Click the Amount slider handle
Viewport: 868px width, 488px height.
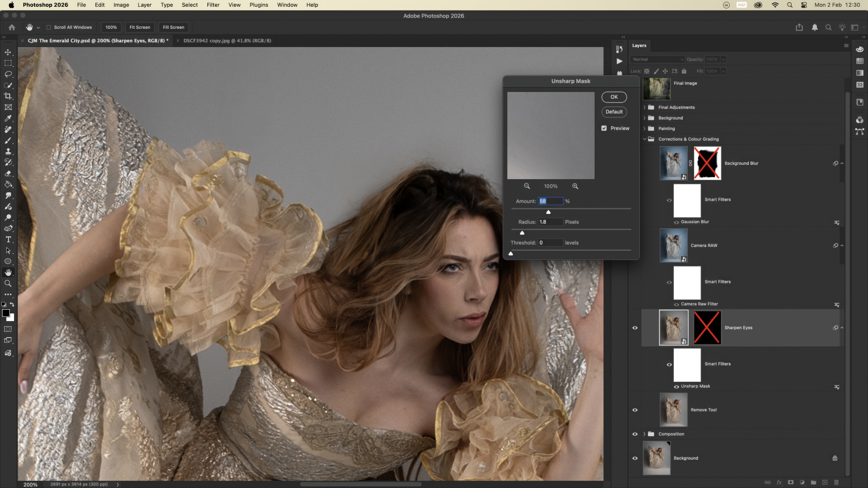(548, 212)
